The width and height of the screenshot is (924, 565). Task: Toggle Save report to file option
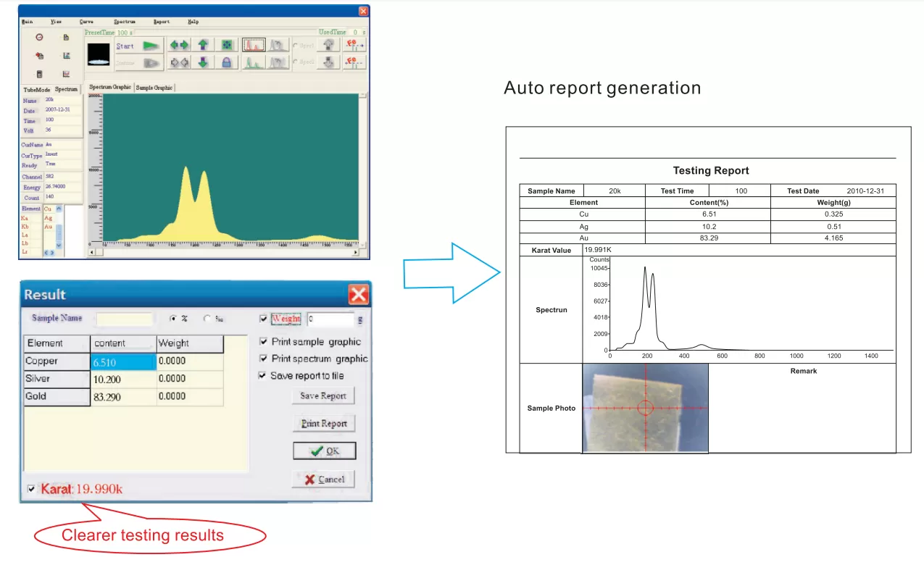coord(264,375)
